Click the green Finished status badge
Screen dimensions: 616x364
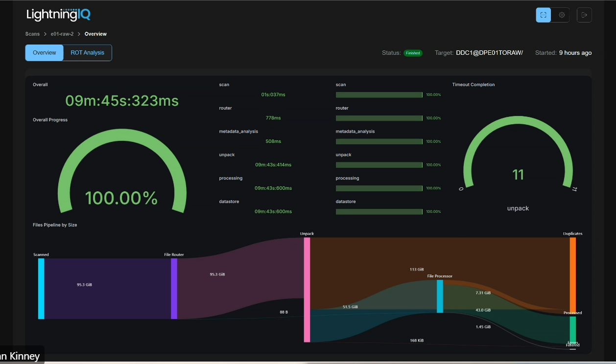click(x=412, y=53)
